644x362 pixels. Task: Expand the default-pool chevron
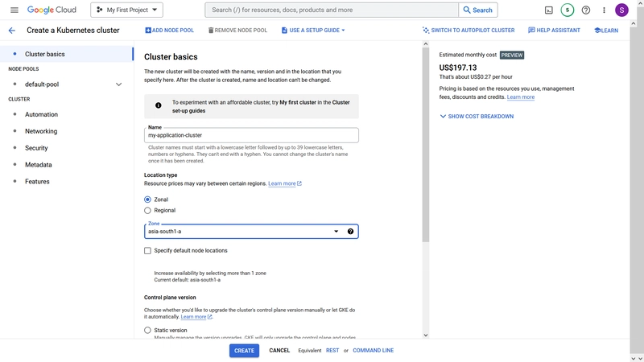118,84
